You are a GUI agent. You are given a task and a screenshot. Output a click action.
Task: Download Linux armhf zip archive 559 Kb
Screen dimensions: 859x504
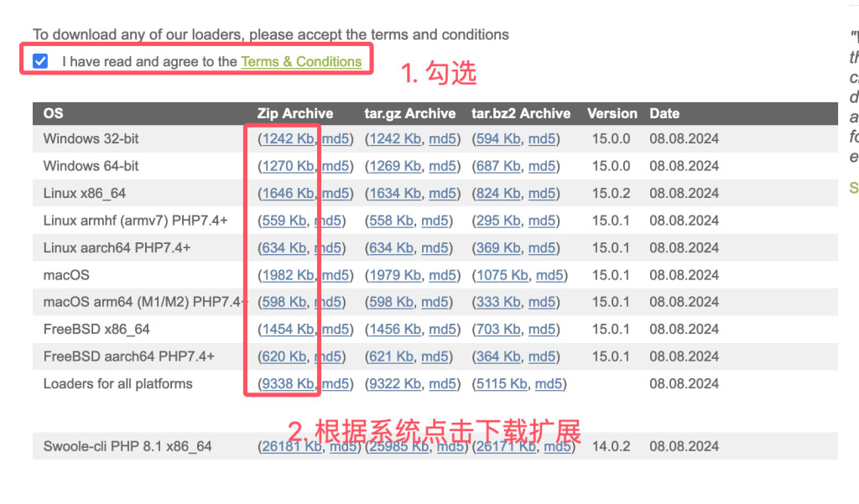(284, 221)
